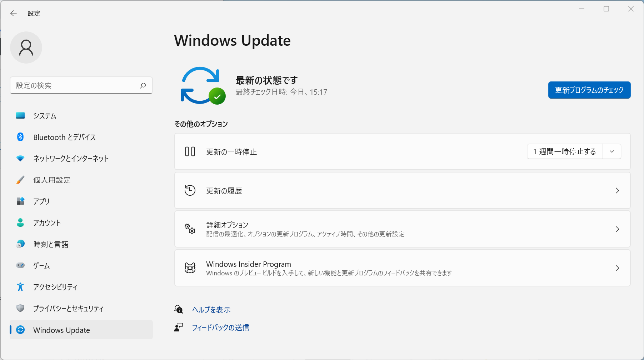Click the Bluetooth icon in sidebar

pyautogui.click(x=20, y=137)
